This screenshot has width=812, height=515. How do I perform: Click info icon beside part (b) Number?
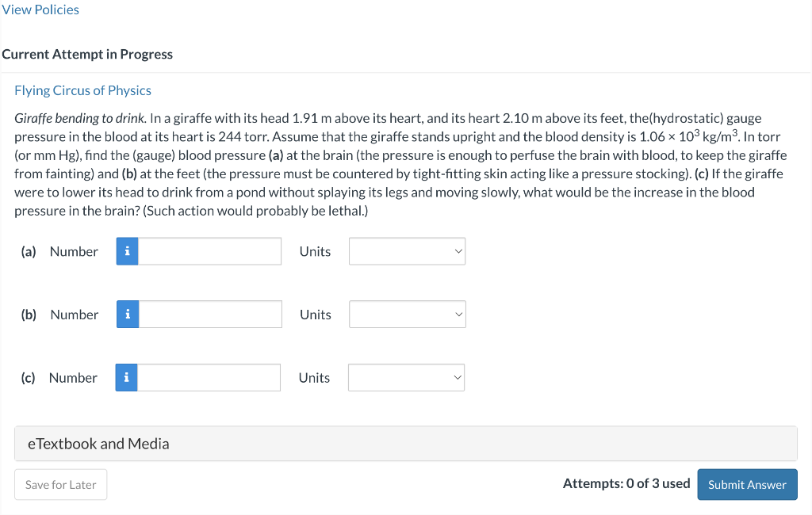tap(128, 315)
